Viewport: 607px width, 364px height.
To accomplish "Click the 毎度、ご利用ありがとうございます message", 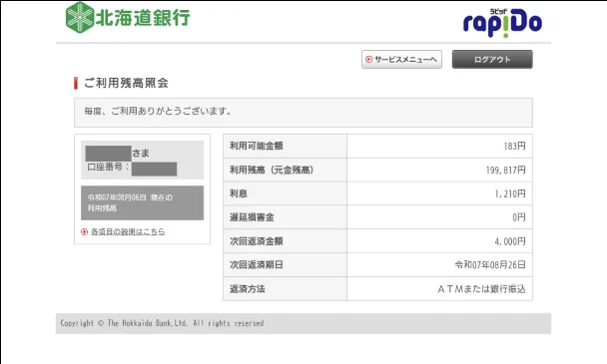I will [x=158, y=111].
